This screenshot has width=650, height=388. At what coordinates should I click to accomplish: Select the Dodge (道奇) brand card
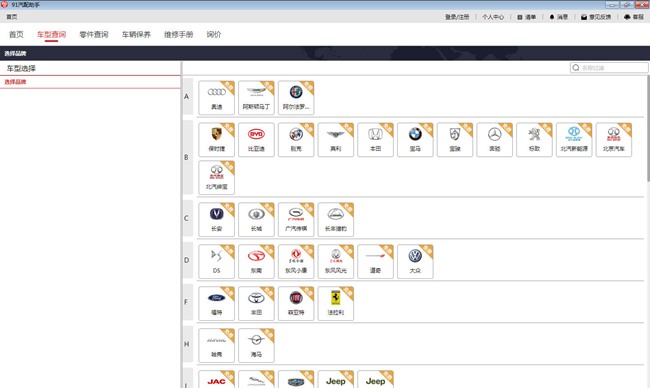click(376, 262)
